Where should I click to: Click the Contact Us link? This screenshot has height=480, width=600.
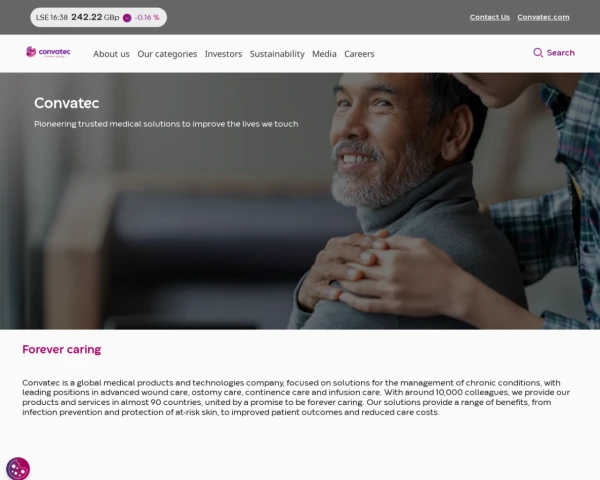coord(490,17)
